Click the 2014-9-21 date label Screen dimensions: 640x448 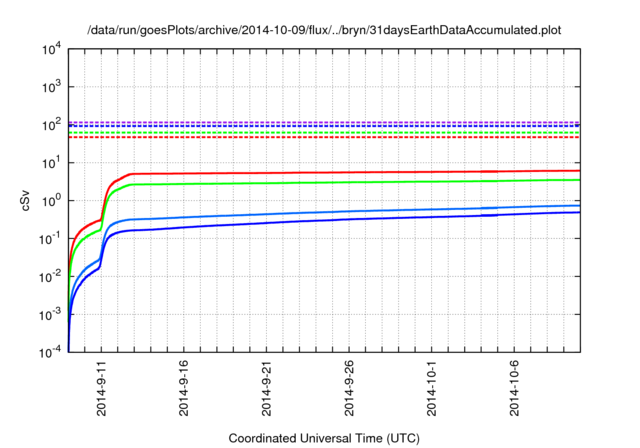tap(266, 388)
